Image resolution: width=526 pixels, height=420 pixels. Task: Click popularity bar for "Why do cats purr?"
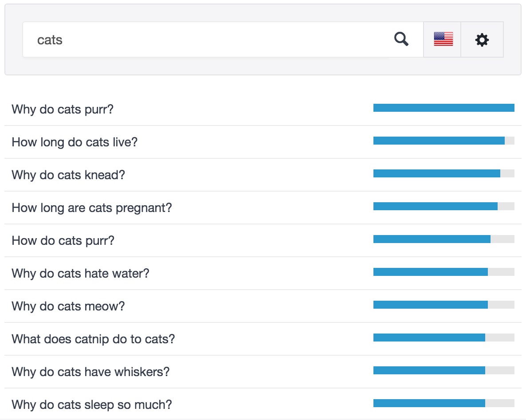click(444, 108)
